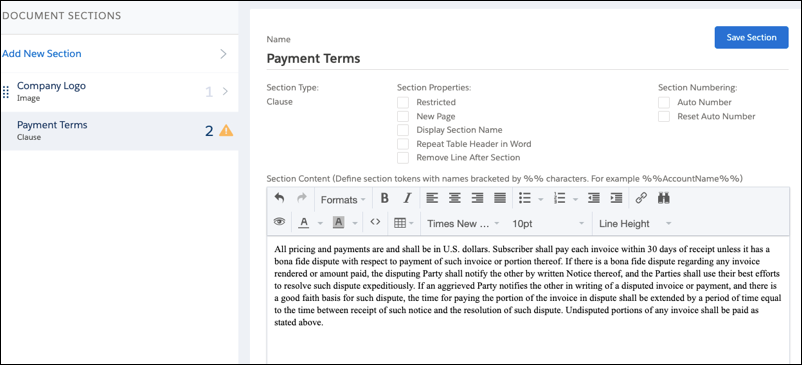Viewport: 802px width, 365px height.
Task: Toggle italic formatting
Action: (x=407, y=198)
